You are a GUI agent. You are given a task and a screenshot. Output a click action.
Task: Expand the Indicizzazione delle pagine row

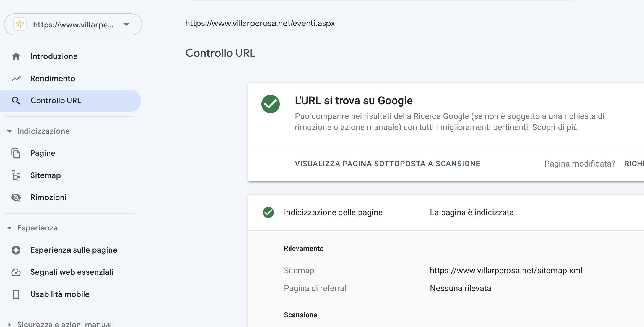446,212
